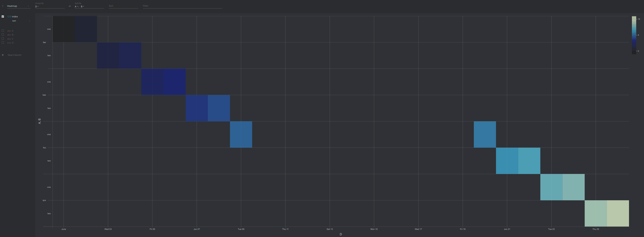
Task: Open the three-dot settings menu
Action: coord(3,6)
